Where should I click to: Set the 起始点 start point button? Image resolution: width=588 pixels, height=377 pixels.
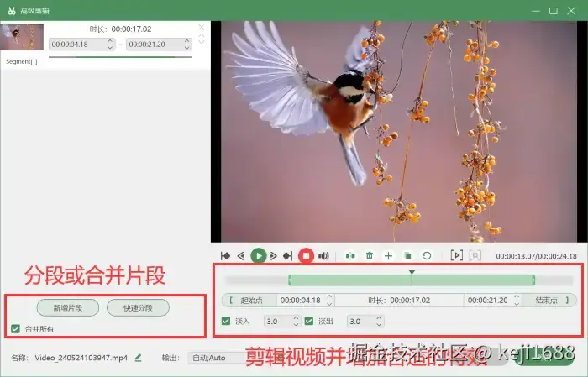click(249, 301)
